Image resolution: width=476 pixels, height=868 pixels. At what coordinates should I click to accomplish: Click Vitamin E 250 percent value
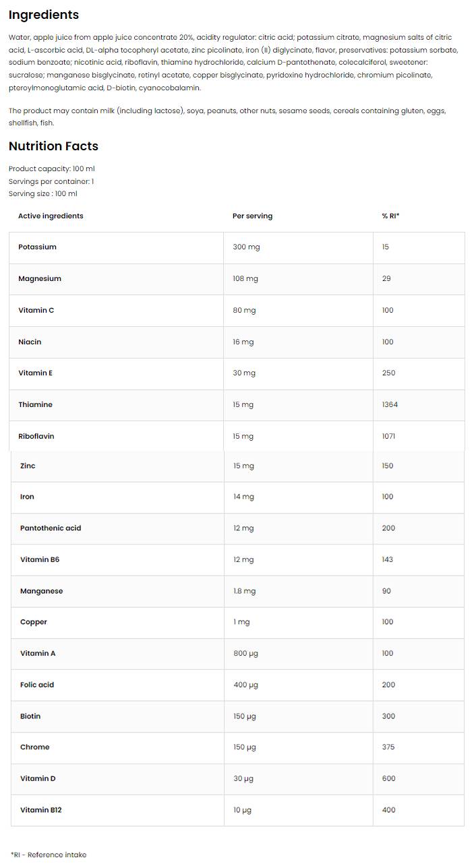388,373
